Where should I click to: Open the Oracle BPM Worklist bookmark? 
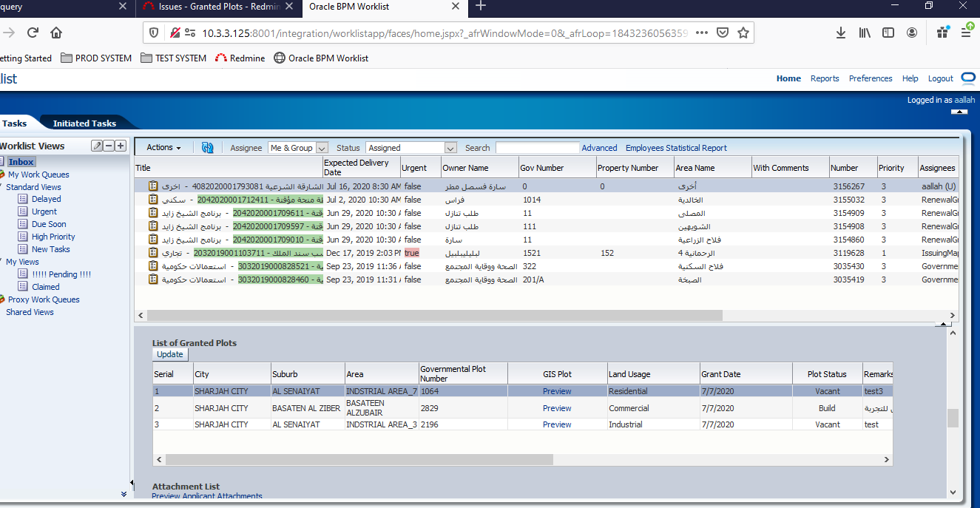coord(321,58)
